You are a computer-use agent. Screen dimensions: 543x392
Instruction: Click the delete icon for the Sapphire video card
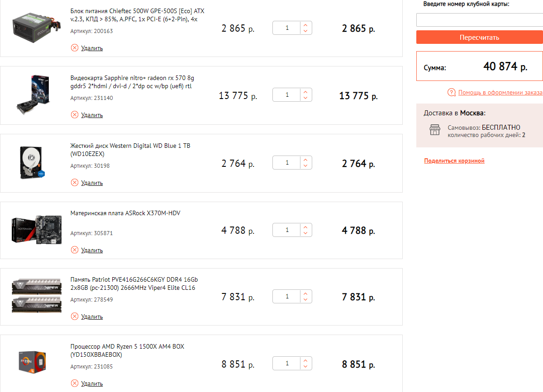pos(75,115)
